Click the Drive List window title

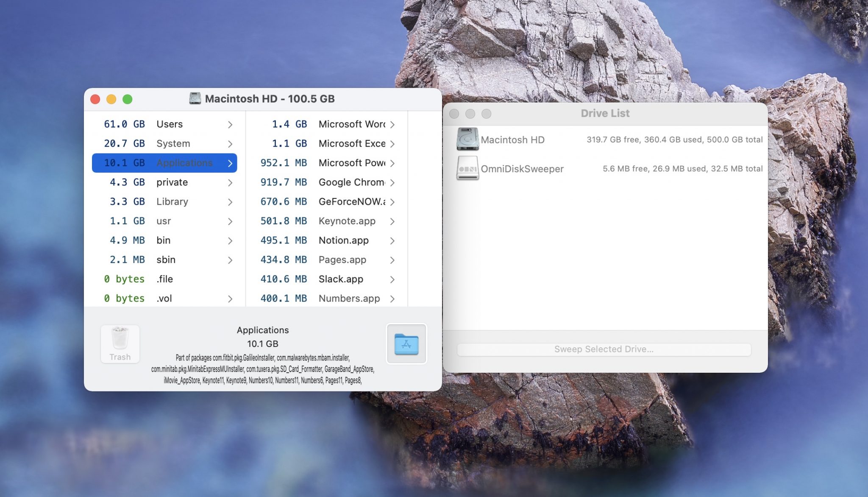pos(605,113)
